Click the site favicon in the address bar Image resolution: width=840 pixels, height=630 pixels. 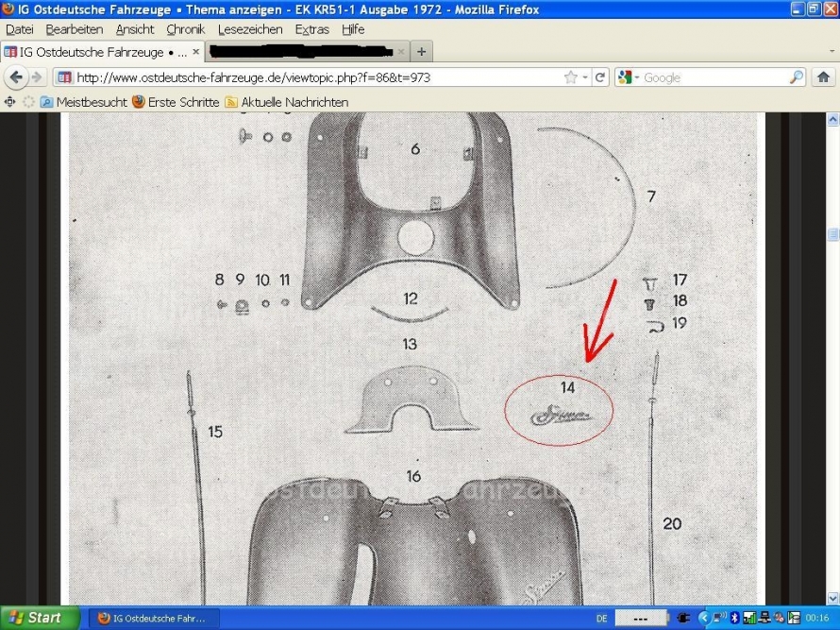(64, 77)
